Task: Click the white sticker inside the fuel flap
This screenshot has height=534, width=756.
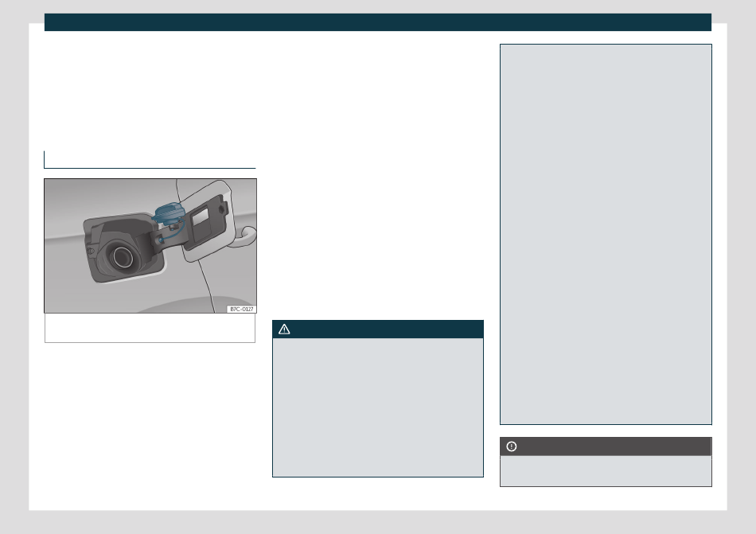Action: point(201,213)
